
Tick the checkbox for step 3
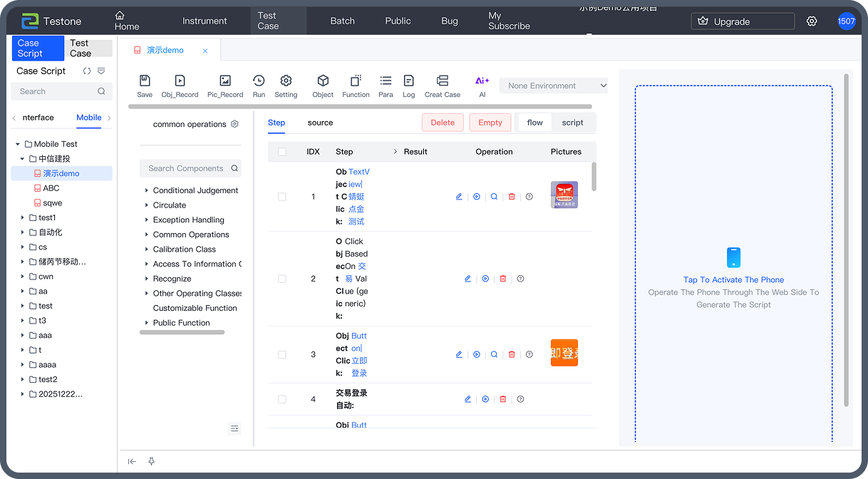pos(282,354)
